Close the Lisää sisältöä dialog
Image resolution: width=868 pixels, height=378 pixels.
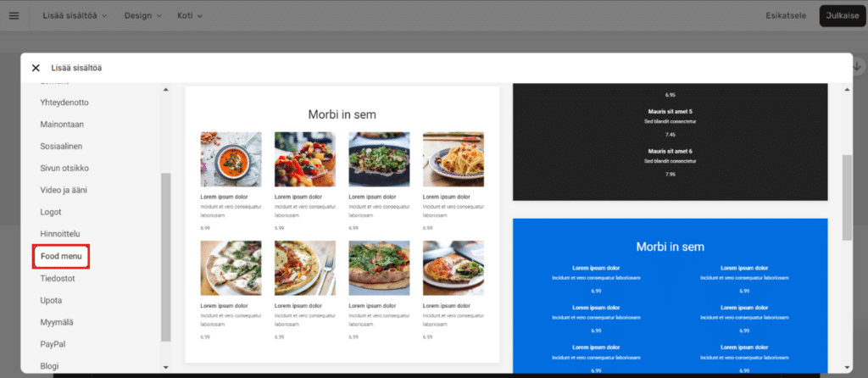(36, 68)
